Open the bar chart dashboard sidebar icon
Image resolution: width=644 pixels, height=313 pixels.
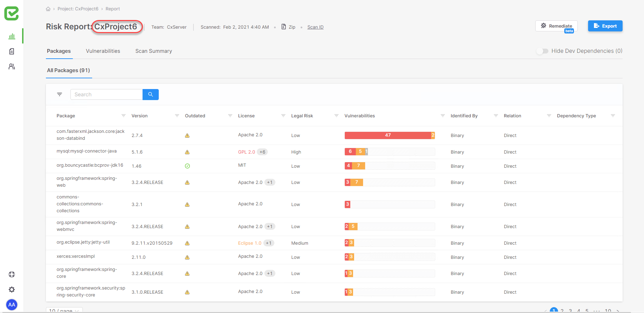[x=12, y=36]
